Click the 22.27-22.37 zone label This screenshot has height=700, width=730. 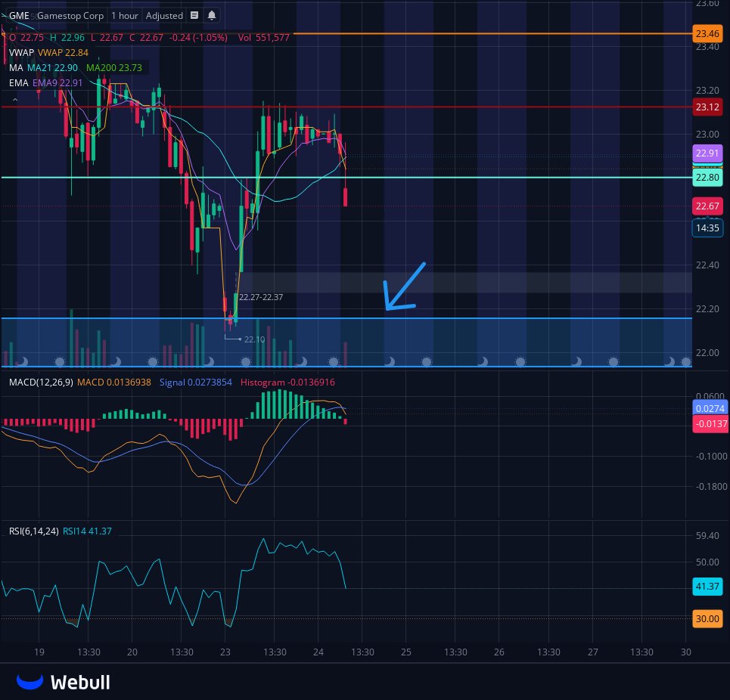[261, 297]
